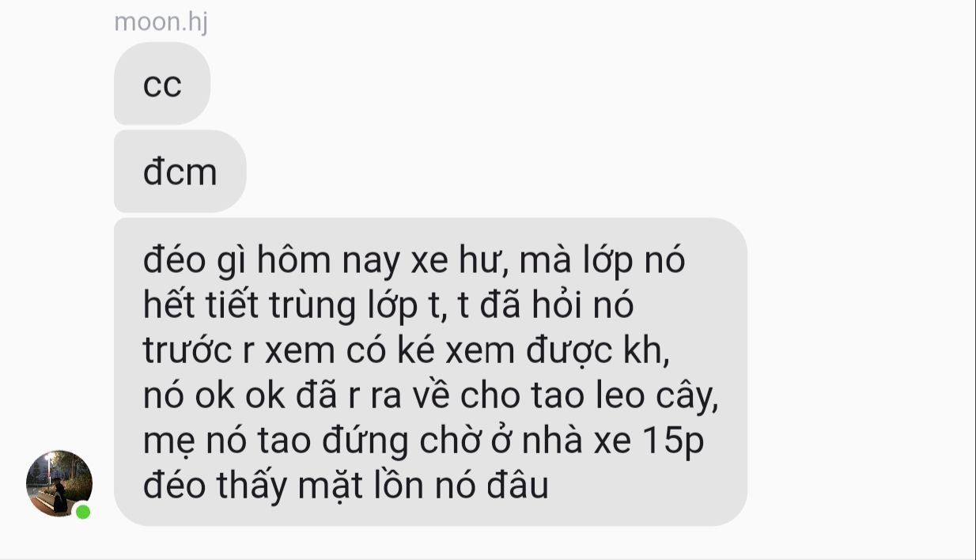Select the "cc" message bubble
Viewport: 976px width, 560px height.
pyautogui.click(x=162, y=84)
